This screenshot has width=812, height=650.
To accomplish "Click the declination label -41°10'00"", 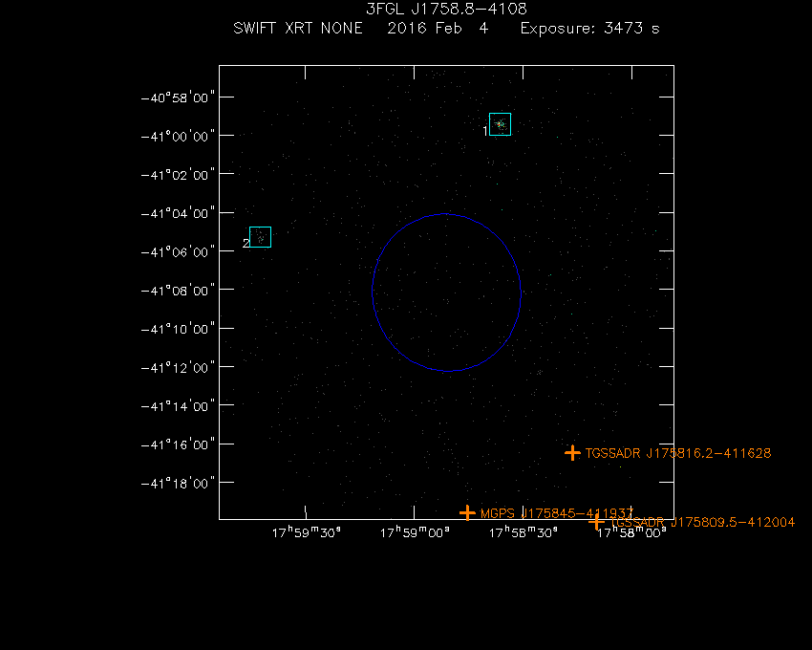I will click(178, 329).
